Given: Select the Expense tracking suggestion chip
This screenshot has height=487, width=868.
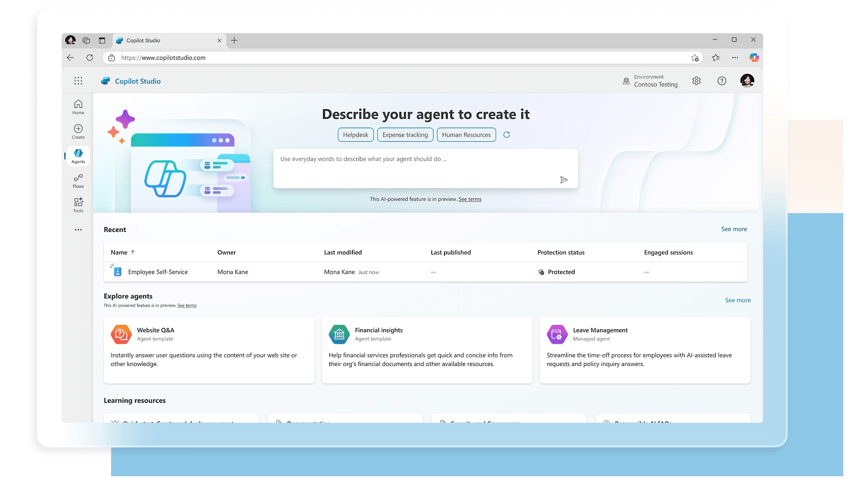Looking at the screenshot, I should tap(405, 135).
